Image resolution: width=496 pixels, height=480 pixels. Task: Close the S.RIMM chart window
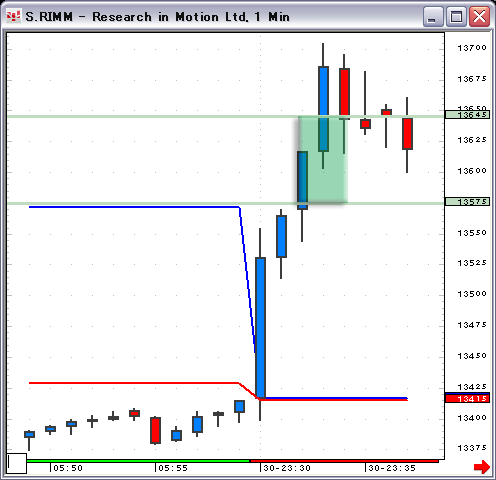click(479, 16)
